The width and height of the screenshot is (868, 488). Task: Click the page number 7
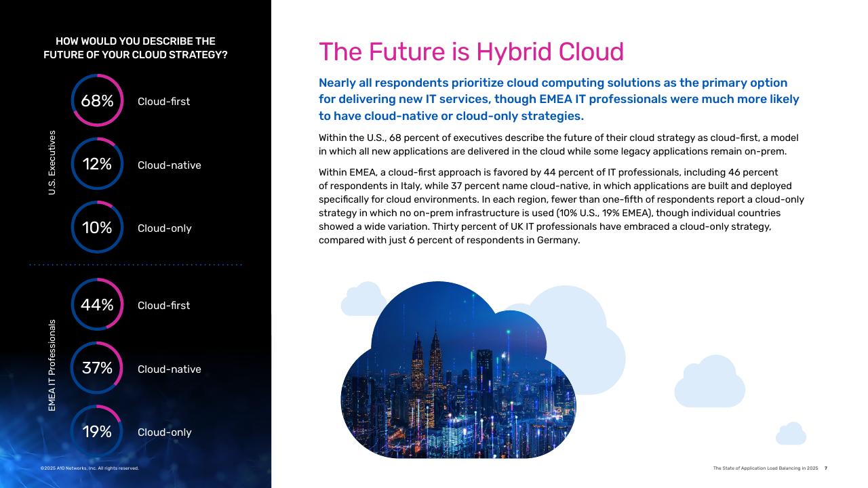point(826,468)
